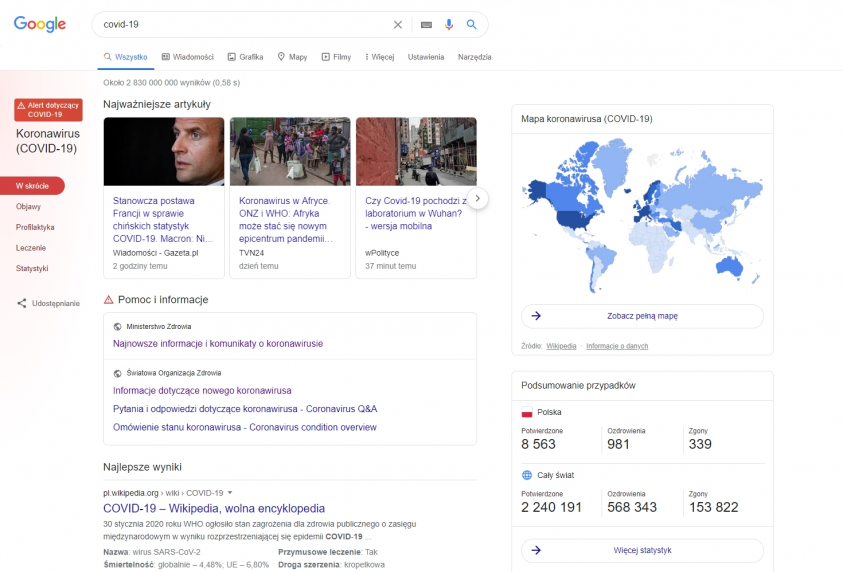843x572 pixels.
Task: Clear the search box with X icon
Action: (398, 25)
